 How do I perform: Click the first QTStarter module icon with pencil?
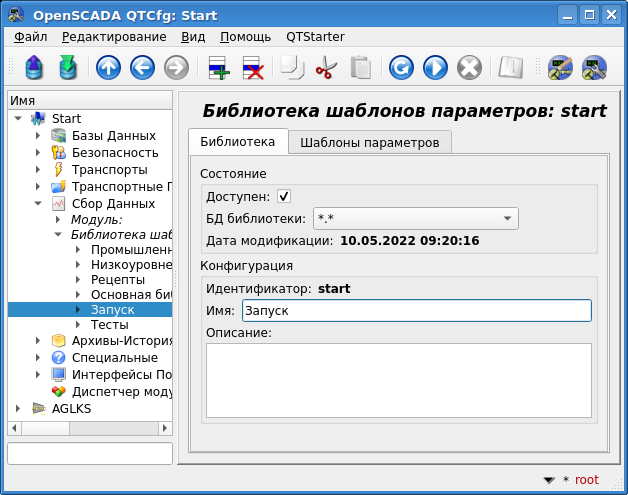pyautogui.click(x=560, y=67)
